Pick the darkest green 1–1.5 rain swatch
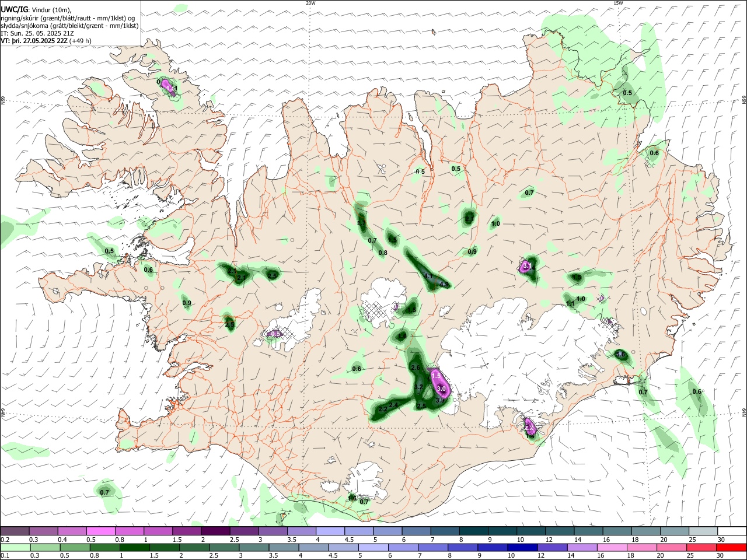Image resolution: width=747 pixels, height=560 pixels. click(134, 547)
